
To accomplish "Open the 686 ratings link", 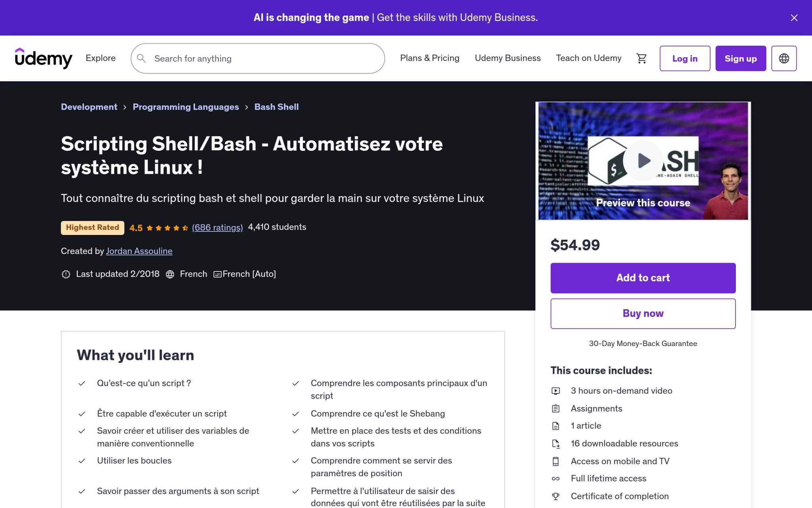I will [x=217, y=227].
